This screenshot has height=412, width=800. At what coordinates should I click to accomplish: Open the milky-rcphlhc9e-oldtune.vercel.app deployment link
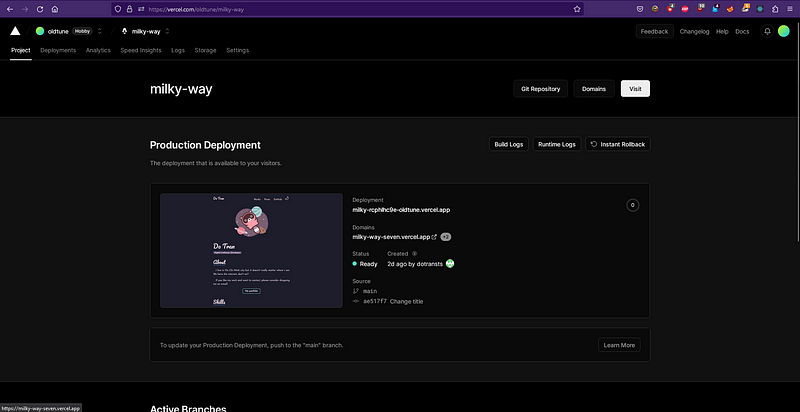coord(401,210)
